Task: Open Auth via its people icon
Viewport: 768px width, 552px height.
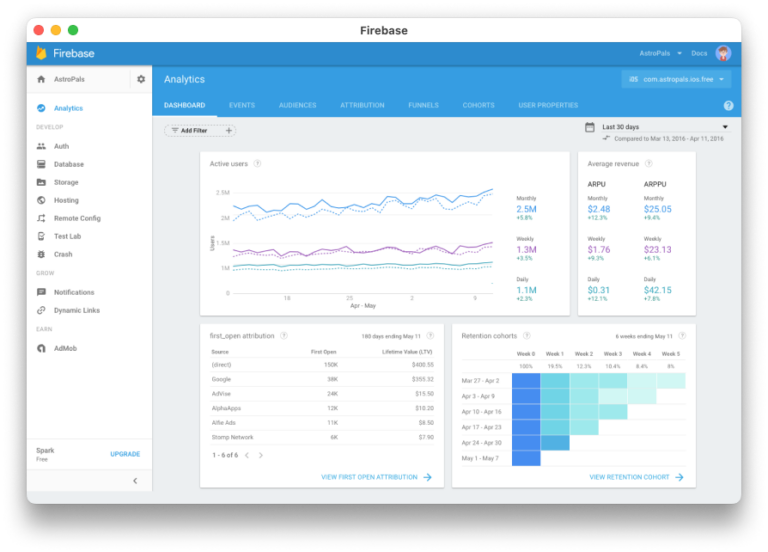Action: tap(41, 146)
